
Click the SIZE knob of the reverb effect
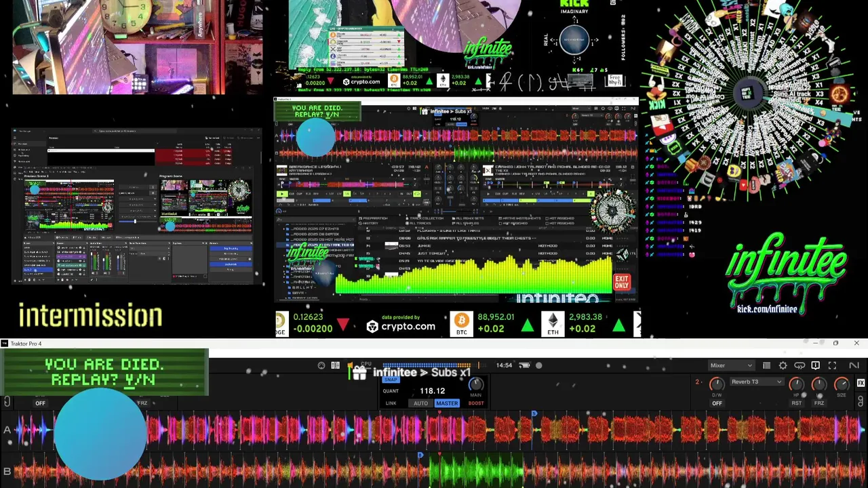pyautogui.click(x=842, y=384)
